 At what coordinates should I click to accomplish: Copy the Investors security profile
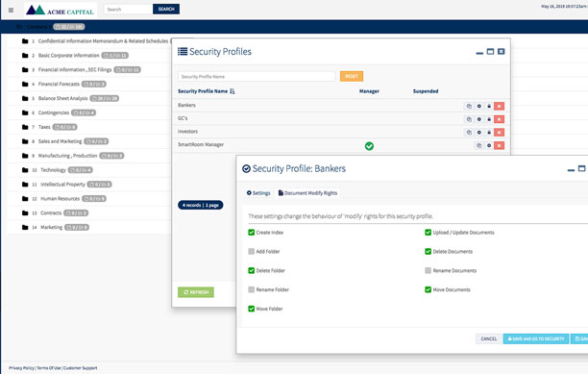(x=469, y=133)
